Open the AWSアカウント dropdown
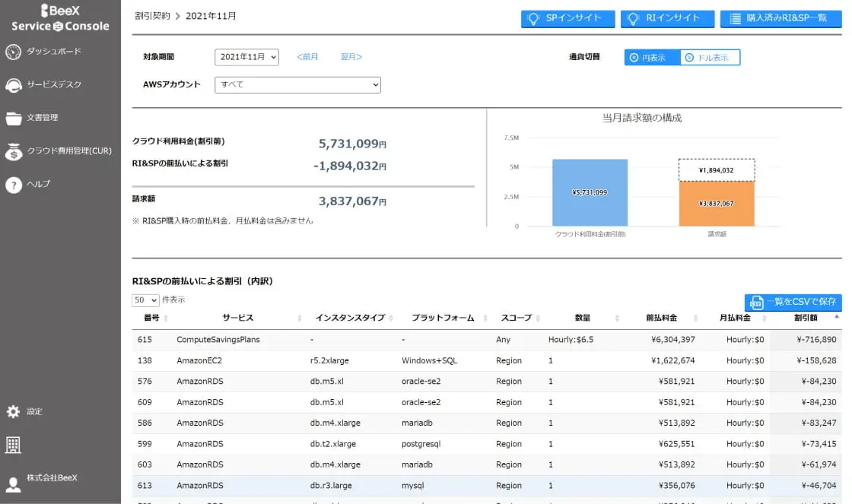This screenshot has width=852, height=504. (297, 84)
